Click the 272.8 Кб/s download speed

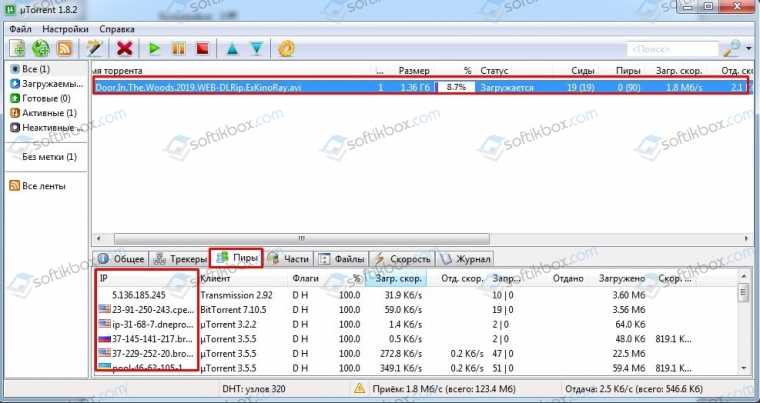(400, 353)
